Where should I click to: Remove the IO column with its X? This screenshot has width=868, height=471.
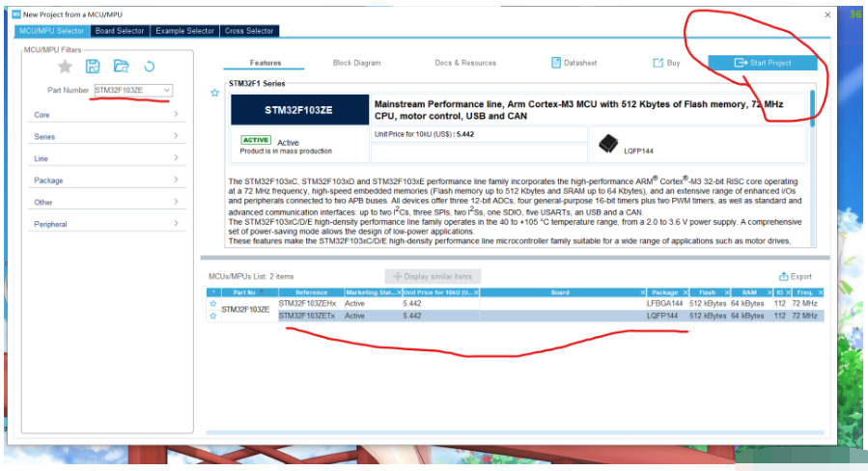[x=788, y=292]
